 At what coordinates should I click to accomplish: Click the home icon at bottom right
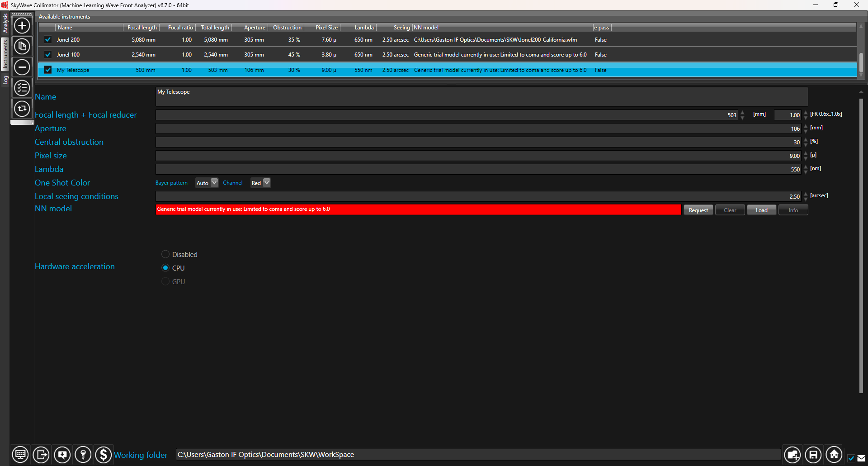(834, 455)
